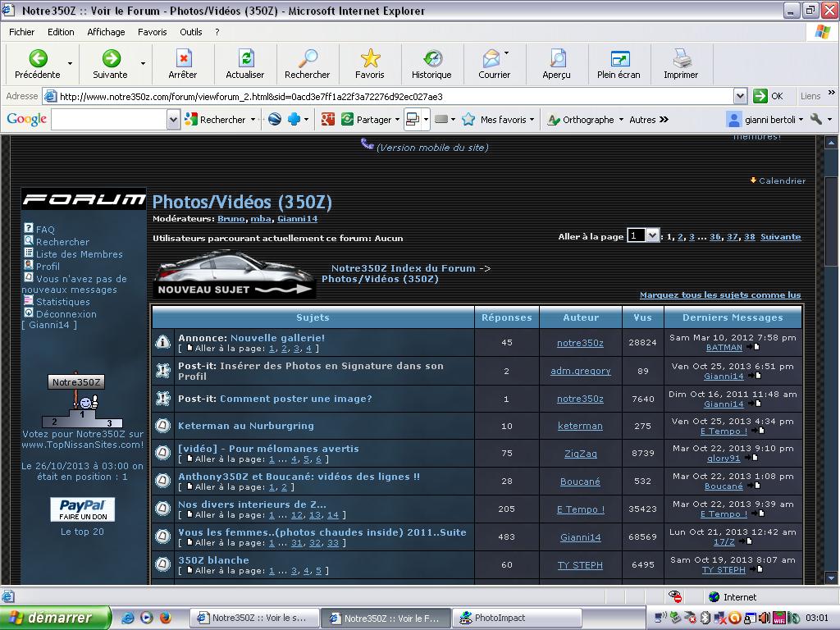
Task: Open the Aller à la page dropdown
Action: click(652, 236)
